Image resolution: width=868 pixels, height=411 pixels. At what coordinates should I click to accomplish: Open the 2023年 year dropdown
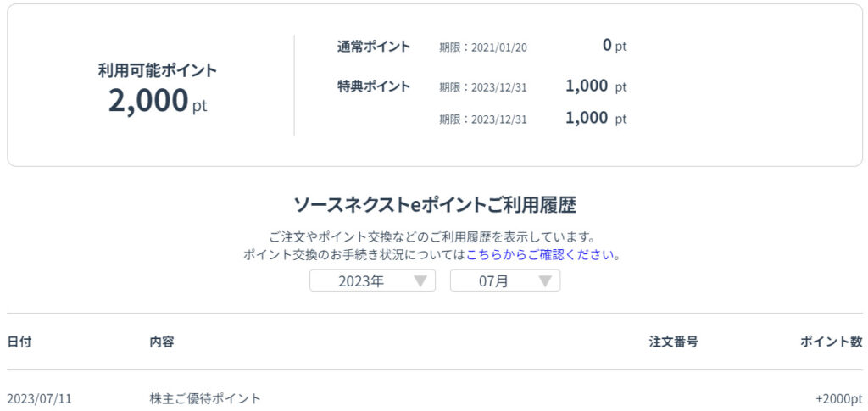[372, 281]
